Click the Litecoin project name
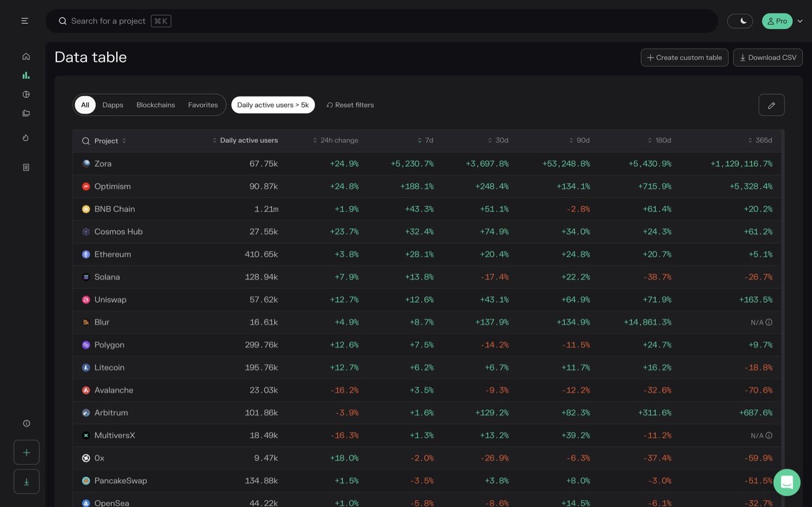 pyautogui.click(x=109, y=368)
